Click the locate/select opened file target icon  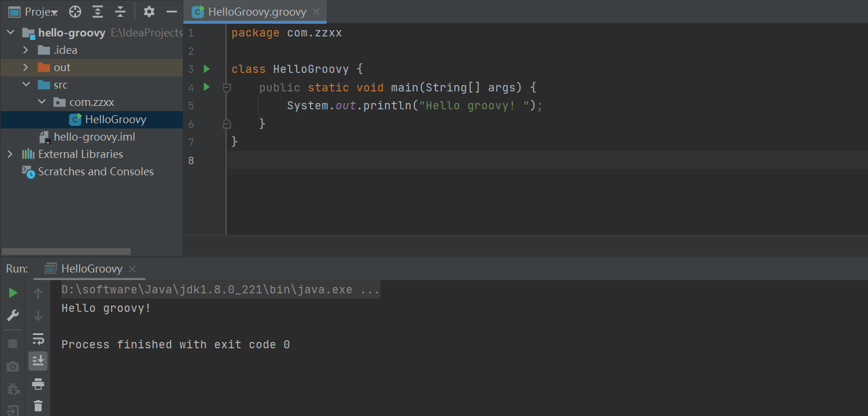pyautogui.click(x=75, y=12)
